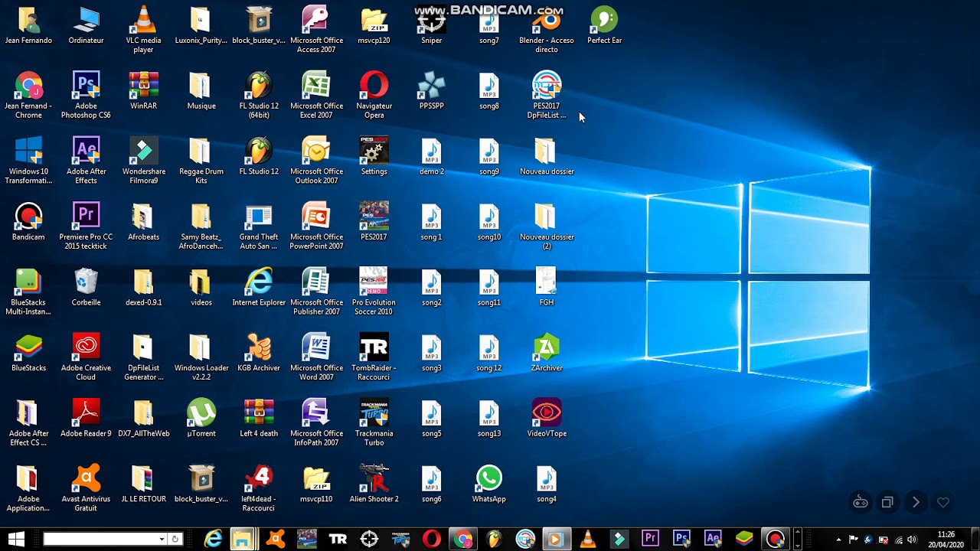Switch to Opera in the taskbar
This screenshot has width=980, height=551.
[x=432, y=539]
